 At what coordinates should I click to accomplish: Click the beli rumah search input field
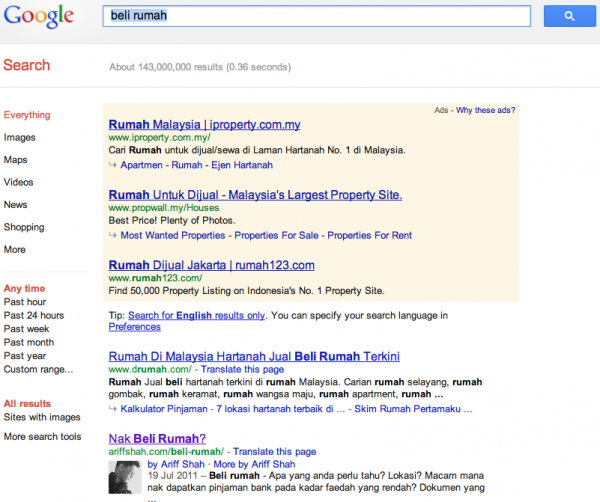coord(316,17)
